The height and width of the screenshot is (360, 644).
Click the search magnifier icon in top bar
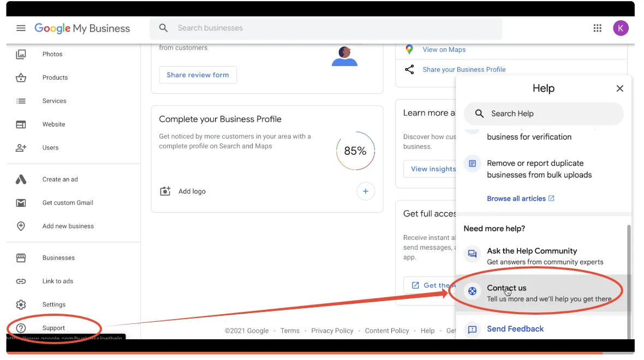[164, 28]
